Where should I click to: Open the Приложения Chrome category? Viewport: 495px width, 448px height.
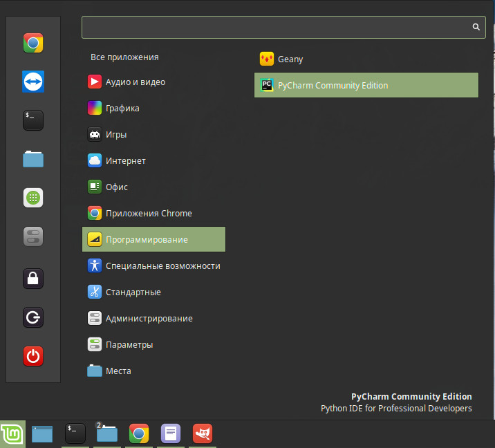click(x=153, y=213)
